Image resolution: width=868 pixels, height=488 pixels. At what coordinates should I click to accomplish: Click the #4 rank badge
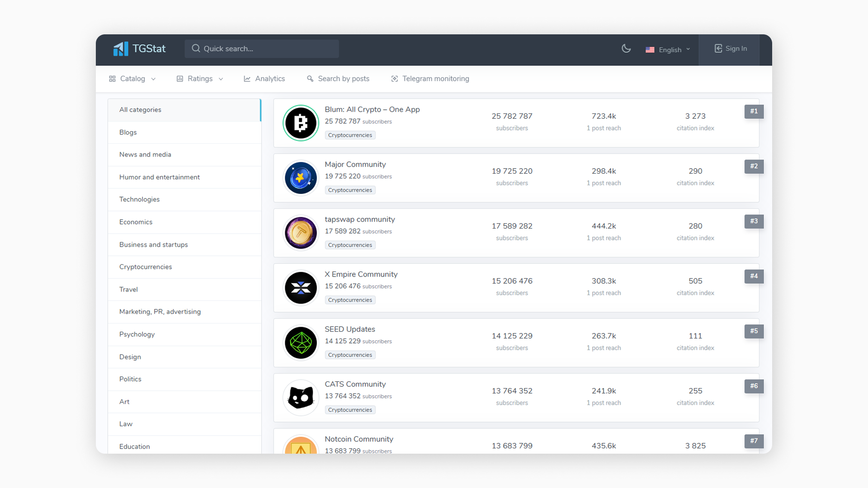pos(754,276)
